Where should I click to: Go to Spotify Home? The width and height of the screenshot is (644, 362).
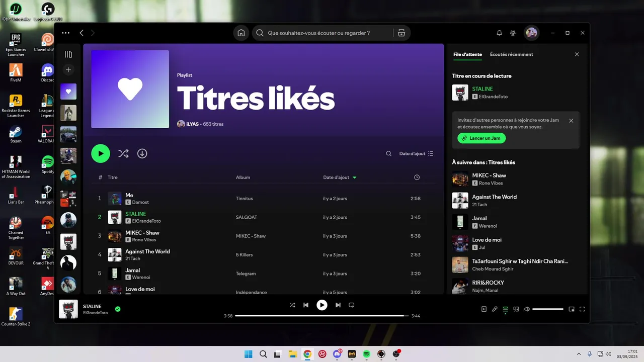coord(241,33)
